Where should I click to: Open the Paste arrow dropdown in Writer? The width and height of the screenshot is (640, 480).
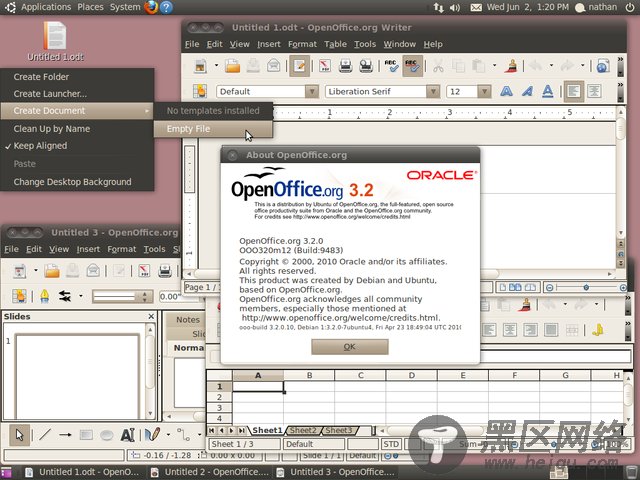(494, 65)
